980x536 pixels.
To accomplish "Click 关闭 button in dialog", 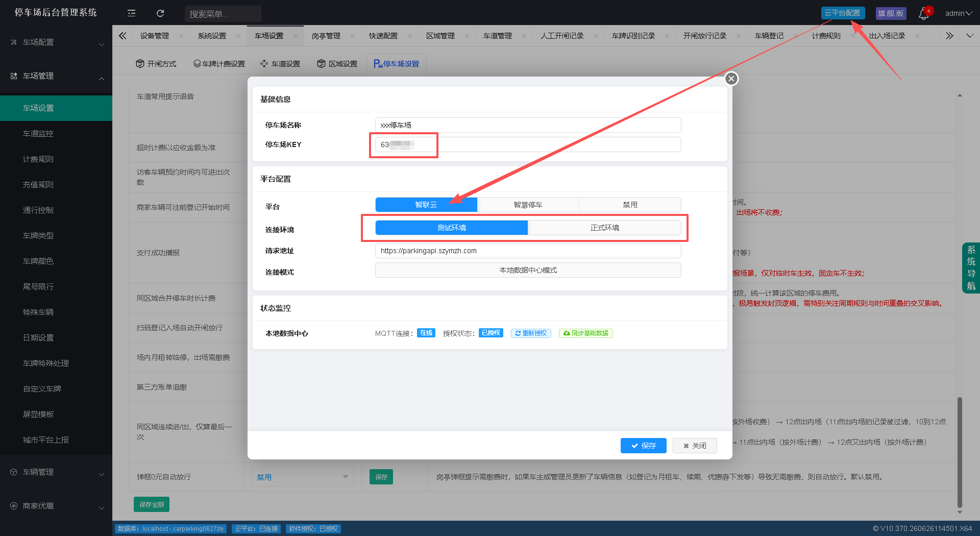I will (695, 446).
